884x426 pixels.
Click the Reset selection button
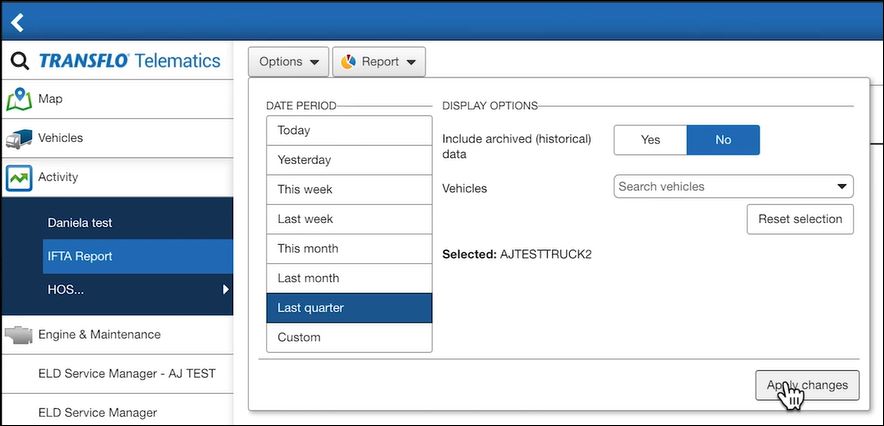[x=800, y=219]
